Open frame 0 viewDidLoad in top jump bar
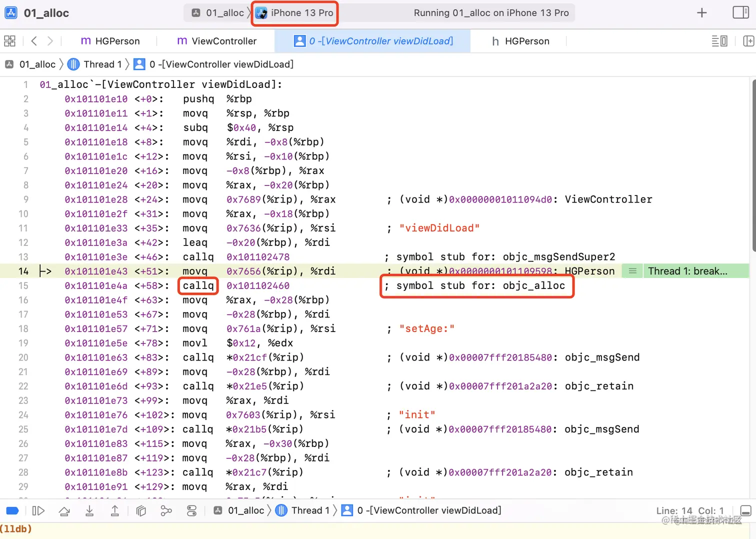This screenshot has height=539, width=756. coord(214,64)
